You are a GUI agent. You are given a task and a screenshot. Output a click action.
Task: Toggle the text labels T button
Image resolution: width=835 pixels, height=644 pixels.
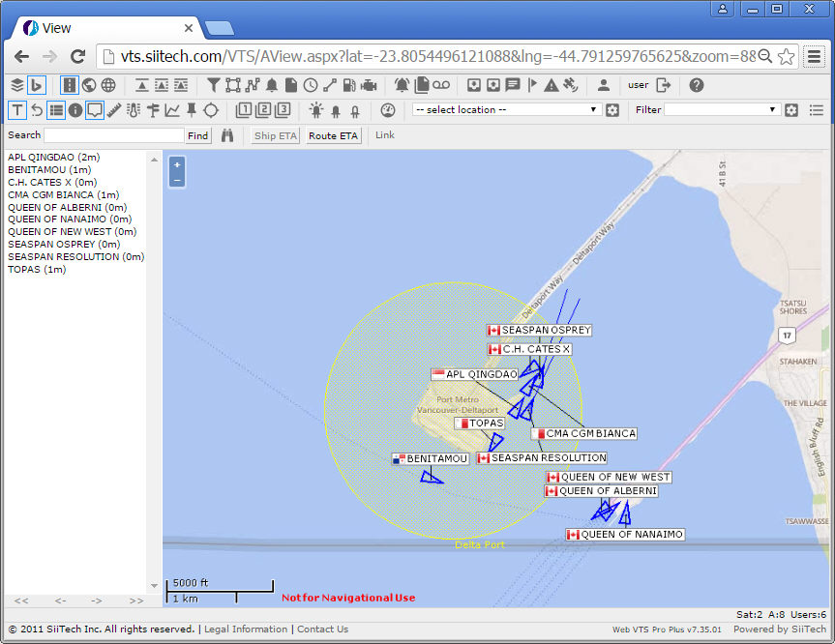click(x=17, y=110)
